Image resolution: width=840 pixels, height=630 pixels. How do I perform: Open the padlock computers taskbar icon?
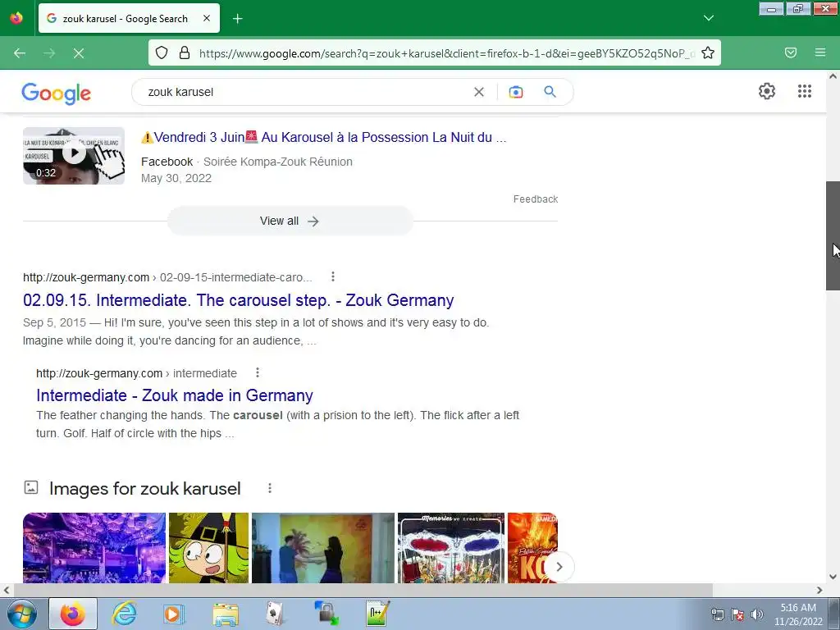point(326,614)
